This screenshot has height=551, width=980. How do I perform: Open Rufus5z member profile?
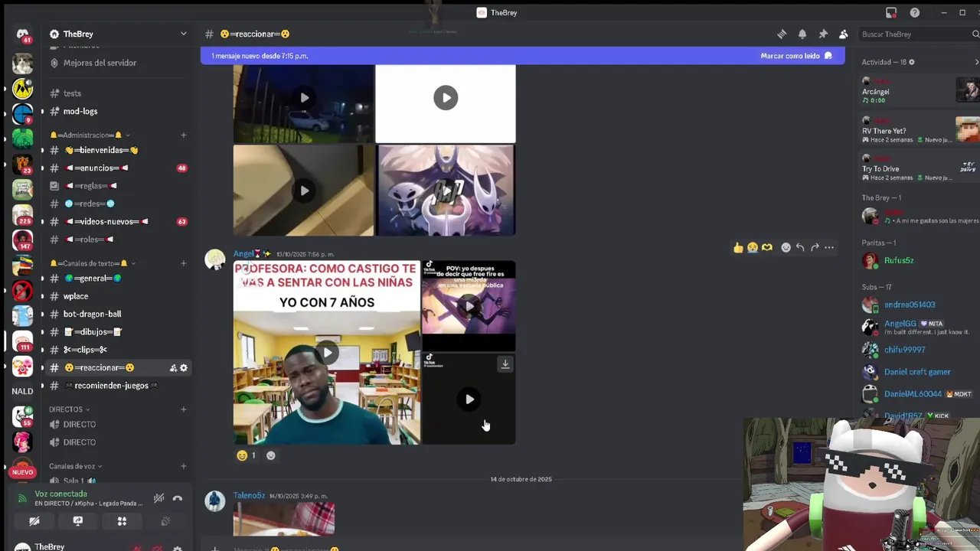899,260
